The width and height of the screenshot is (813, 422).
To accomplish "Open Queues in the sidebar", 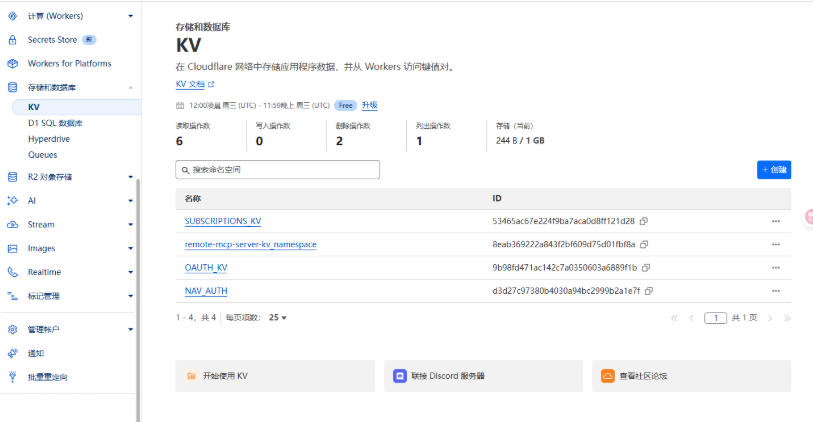I will click(x=43, y=155).
